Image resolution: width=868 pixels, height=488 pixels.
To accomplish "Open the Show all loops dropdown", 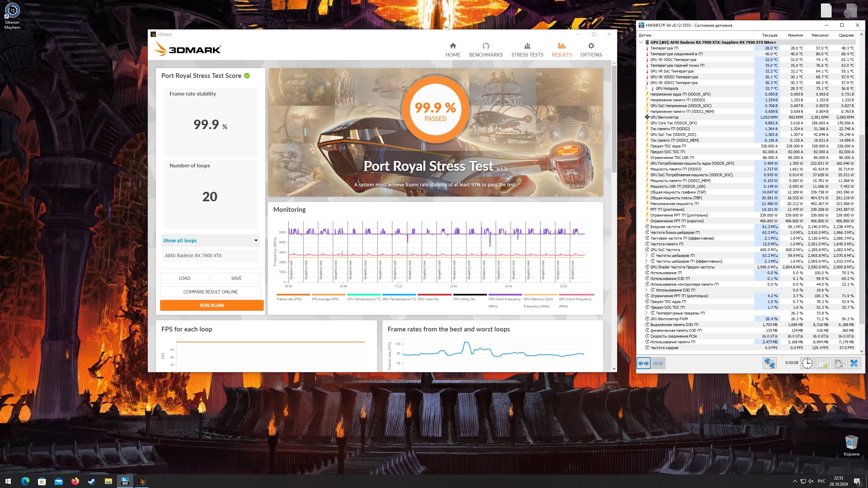I will click(x=210, y=241).
